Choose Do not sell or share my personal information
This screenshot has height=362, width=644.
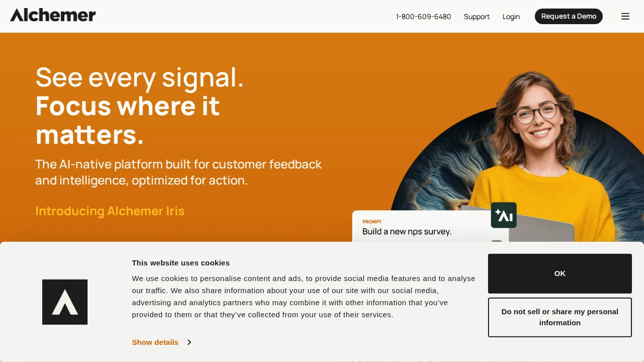(560, 317)
